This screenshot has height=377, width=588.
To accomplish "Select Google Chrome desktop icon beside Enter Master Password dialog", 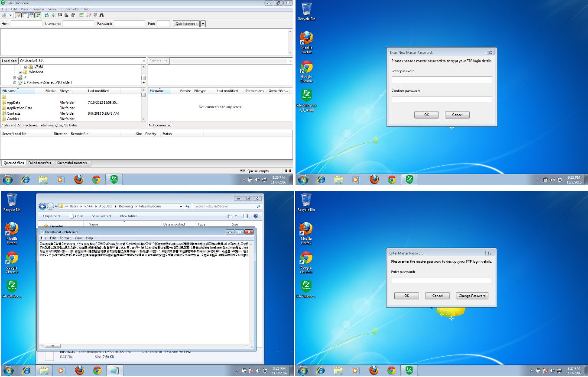I will coord(306,262).
